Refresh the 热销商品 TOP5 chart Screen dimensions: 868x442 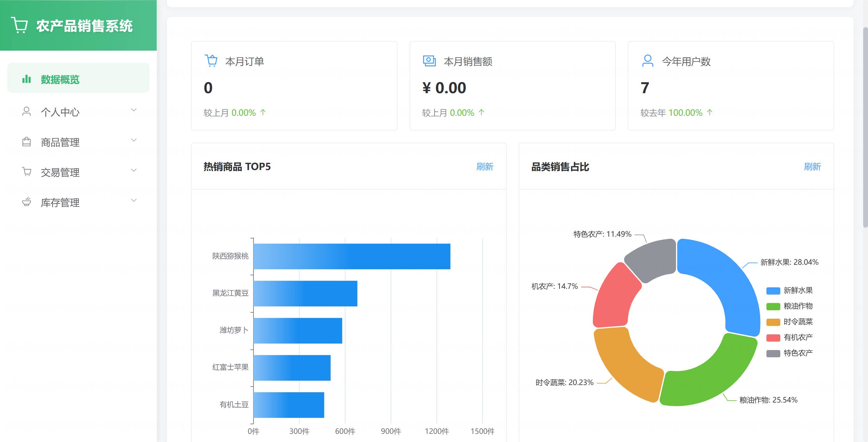pos(485,166)
